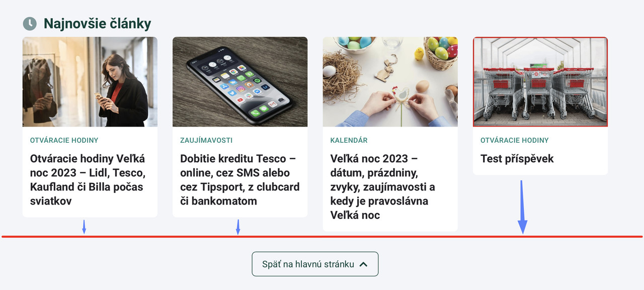
Task: Select the Kalendár category label
Action: pos(349,140)
